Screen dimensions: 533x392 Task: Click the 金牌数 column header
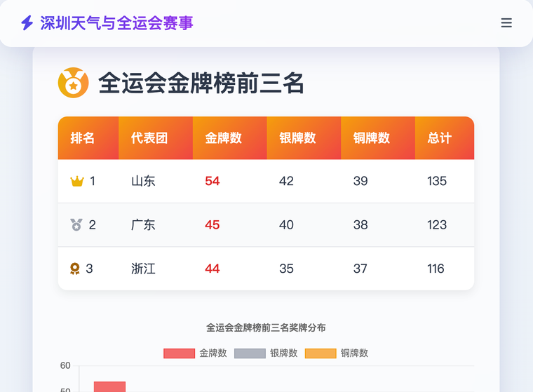[x=224, y=138]
